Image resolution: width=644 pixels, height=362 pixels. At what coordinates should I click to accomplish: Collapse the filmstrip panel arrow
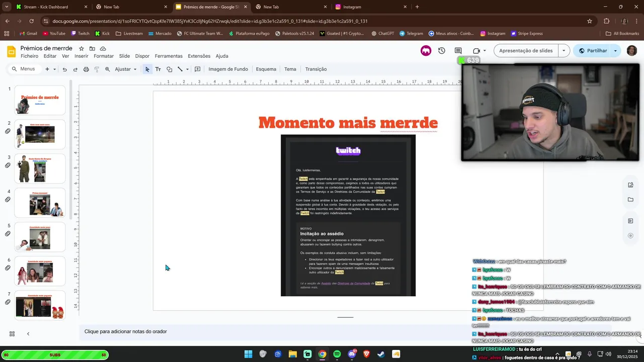28,333
